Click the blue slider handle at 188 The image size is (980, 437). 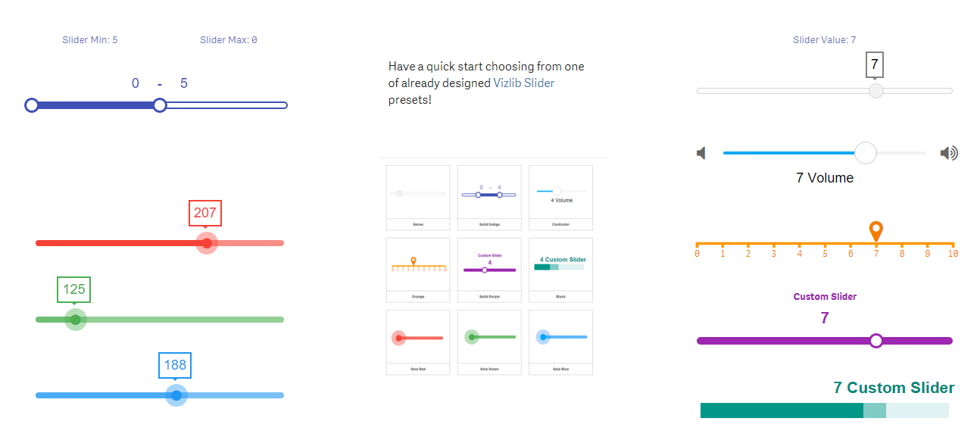176,395
